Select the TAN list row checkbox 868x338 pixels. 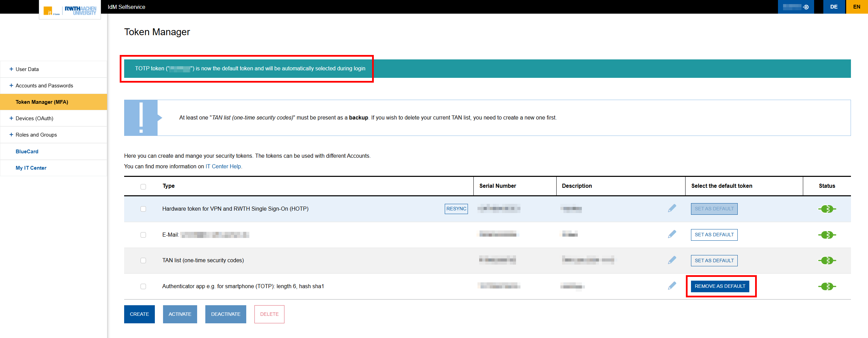pyautogui.click(x=143, y=260)
